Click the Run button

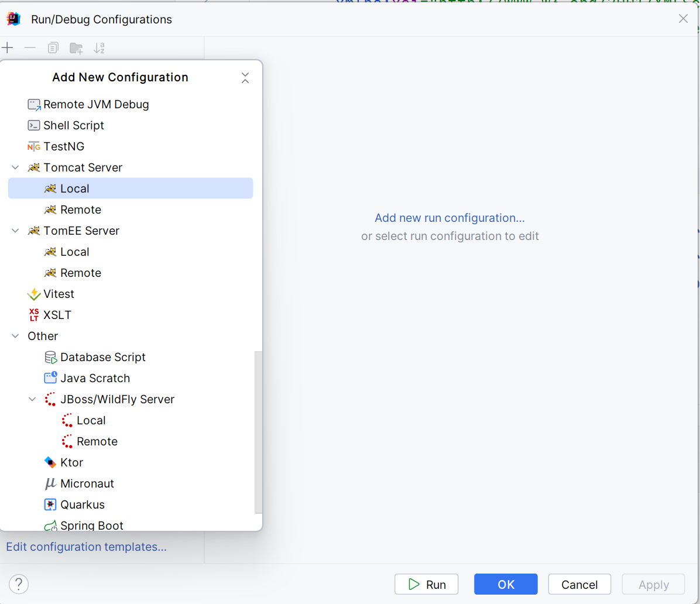pyautogui.click(x=426, y=584)
